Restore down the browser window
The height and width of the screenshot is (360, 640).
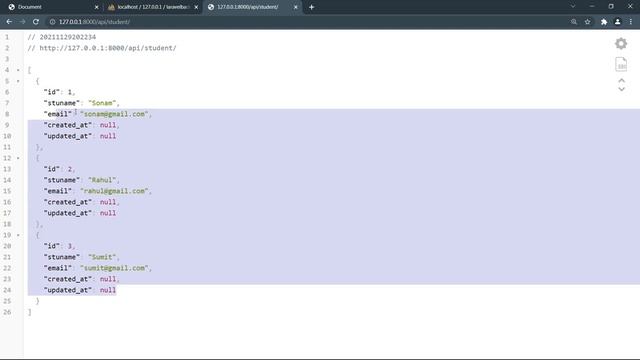(x=611, y=7)
